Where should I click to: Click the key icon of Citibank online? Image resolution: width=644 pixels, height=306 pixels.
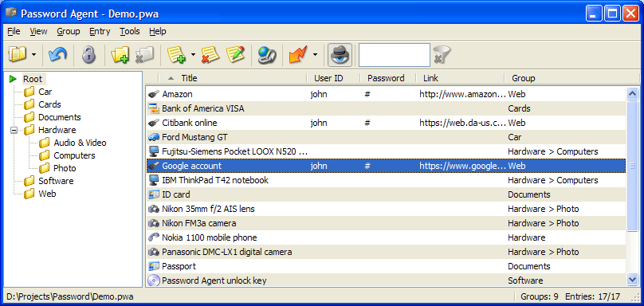click(153, 123)
